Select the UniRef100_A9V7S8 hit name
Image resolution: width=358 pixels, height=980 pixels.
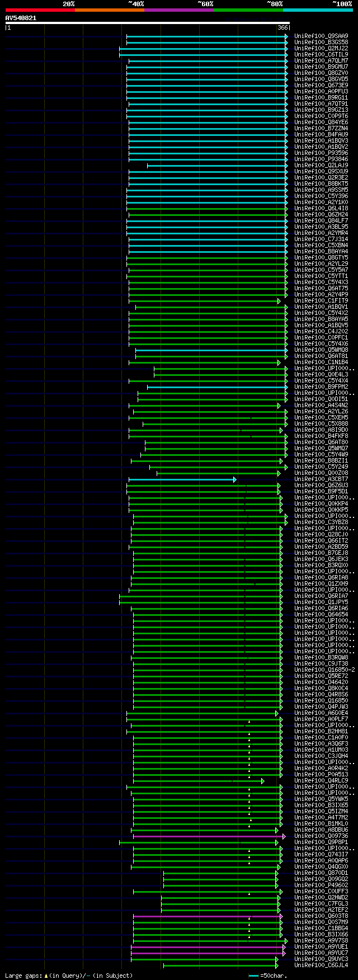(321, 941)
